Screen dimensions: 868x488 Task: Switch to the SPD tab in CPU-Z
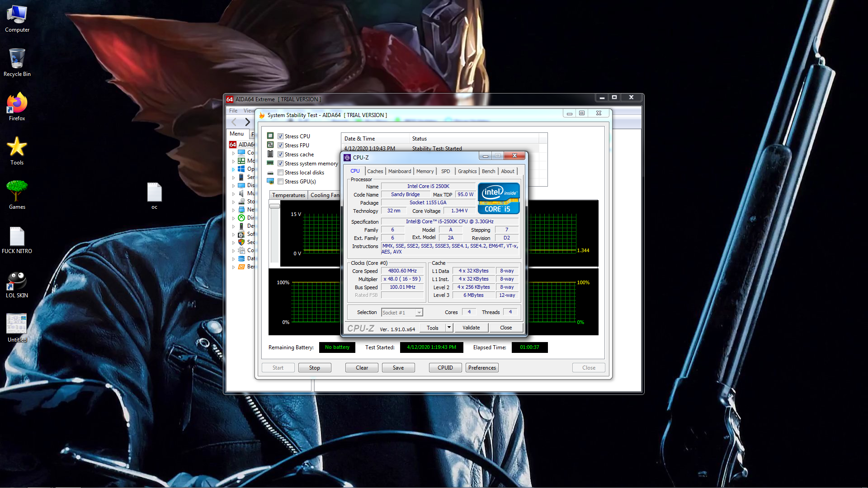tap(445, 171)
